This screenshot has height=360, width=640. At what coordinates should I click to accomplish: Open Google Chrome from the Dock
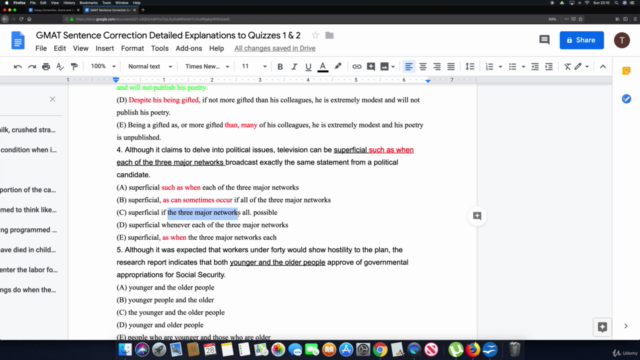coord(380,350)
